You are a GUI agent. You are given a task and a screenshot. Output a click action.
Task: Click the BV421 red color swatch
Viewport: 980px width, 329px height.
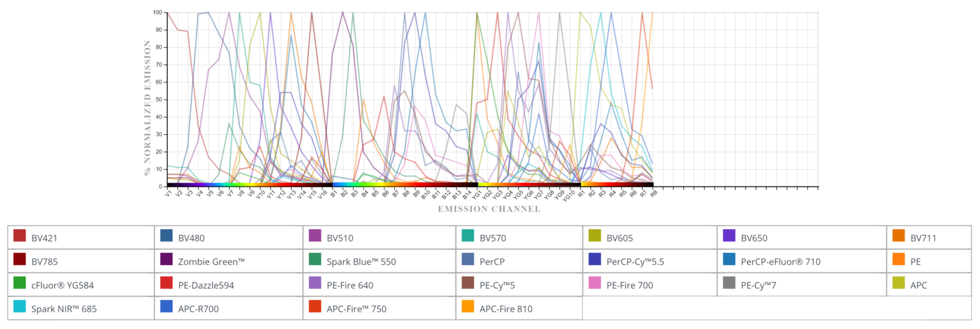[19, 236]
